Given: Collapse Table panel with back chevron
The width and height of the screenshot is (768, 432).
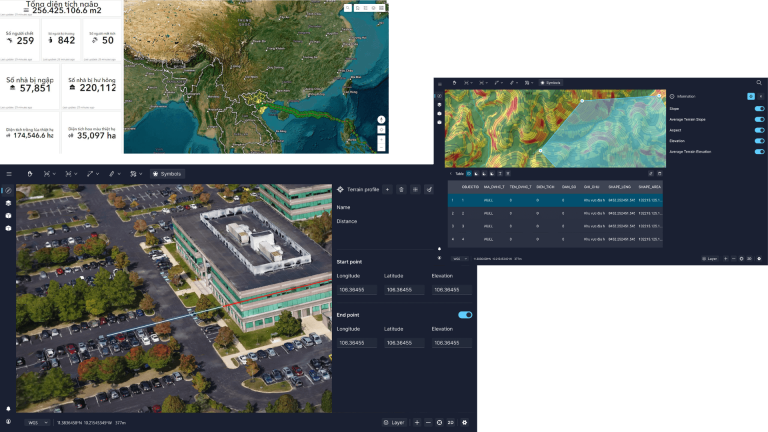Looking at the screenshot, I should tap(451, 173).
